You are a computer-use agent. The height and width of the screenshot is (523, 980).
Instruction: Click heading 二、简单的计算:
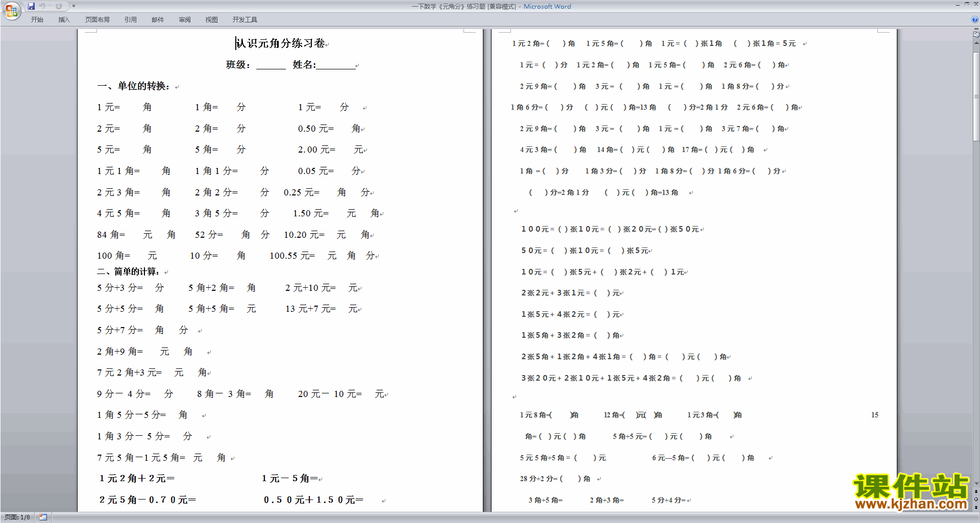click(x=128, y=271)
